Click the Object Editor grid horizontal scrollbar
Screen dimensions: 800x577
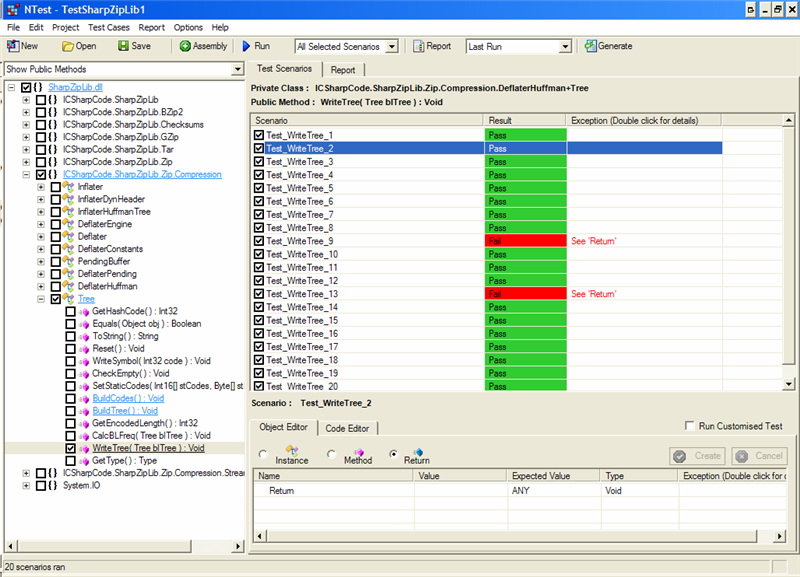click(x=512, y=536)
